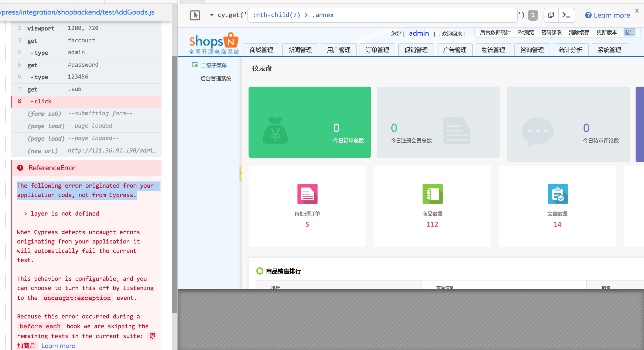Toggle the yellow sidebar collapse handle

[x=241, y=173]
